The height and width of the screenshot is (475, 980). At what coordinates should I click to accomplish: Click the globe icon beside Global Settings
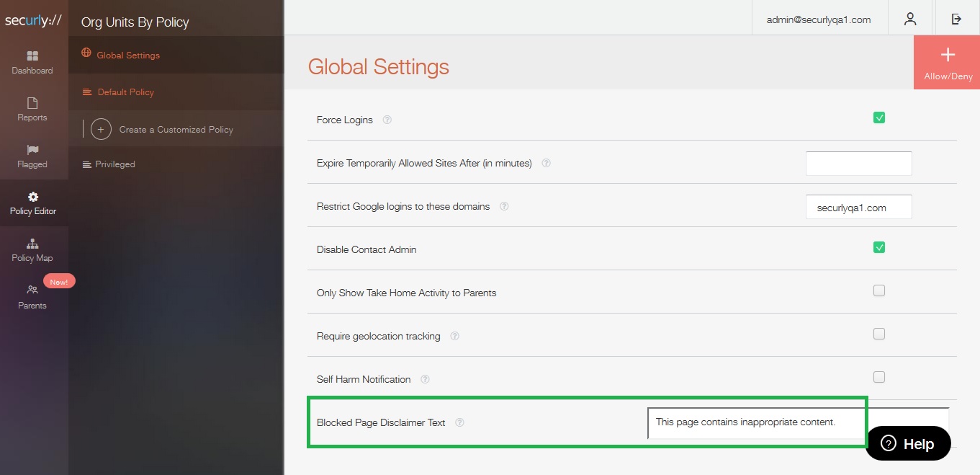pos(86,53)
